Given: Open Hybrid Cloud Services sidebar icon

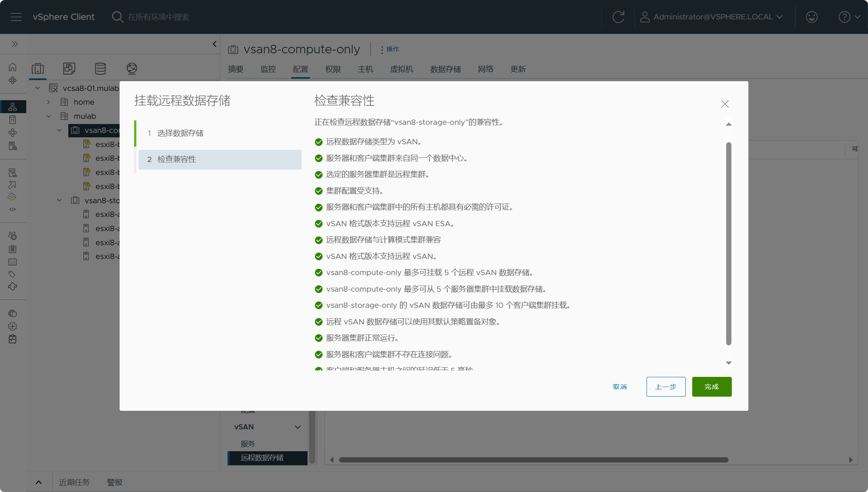Looking at the screenshot, I should (x=13, y=197).
